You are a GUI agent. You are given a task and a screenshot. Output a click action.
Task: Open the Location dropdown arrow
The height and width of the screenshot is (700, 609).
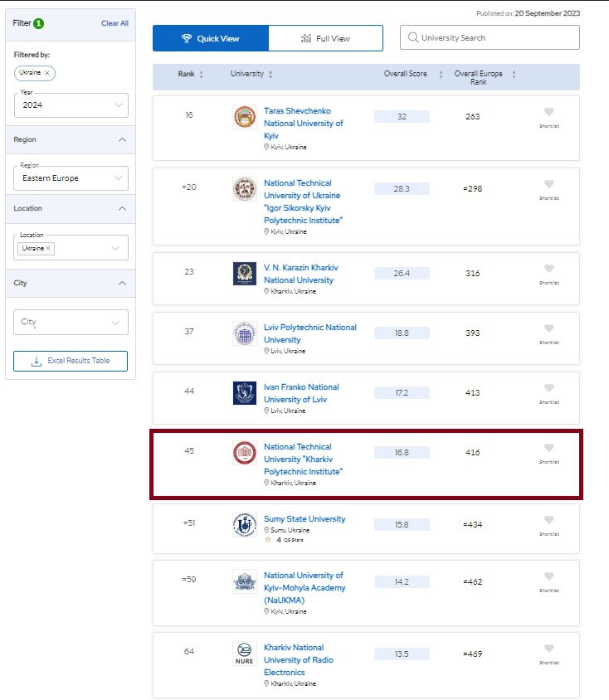[x=115, y=248]
